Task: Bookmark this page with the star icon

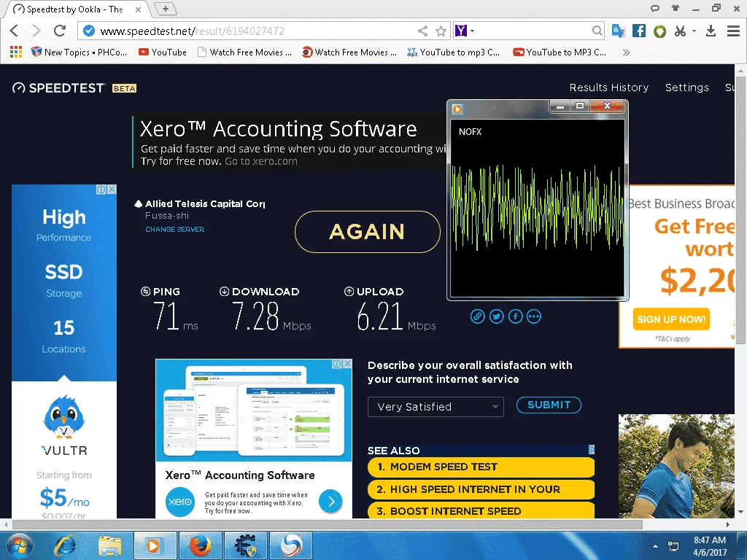Action: [441, 31]
